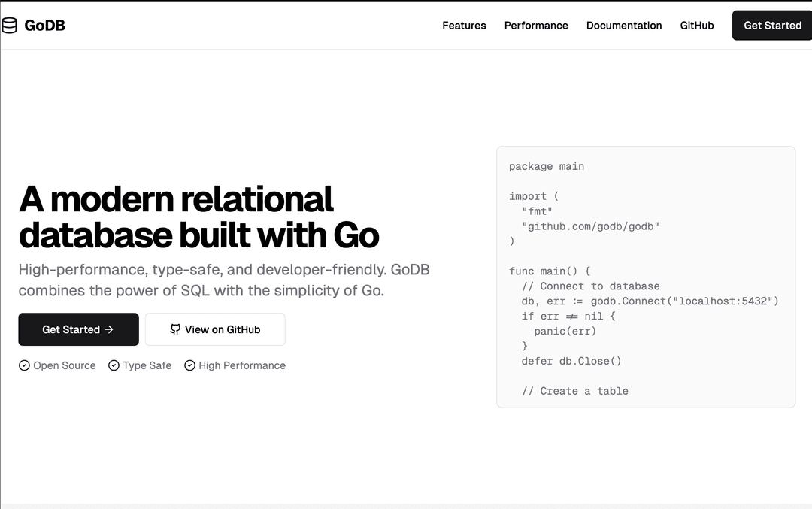Open the Documentation nav link

click(624, 26)
